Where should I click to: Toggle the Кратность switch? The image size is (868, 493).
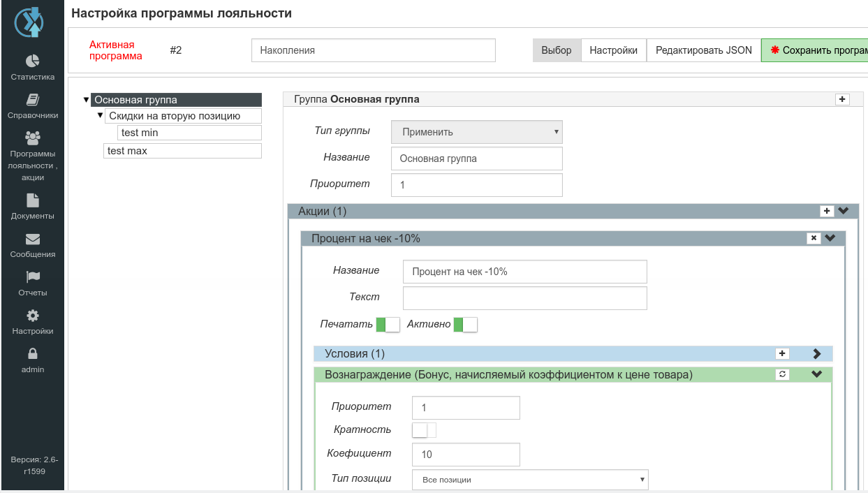(425, 430)
